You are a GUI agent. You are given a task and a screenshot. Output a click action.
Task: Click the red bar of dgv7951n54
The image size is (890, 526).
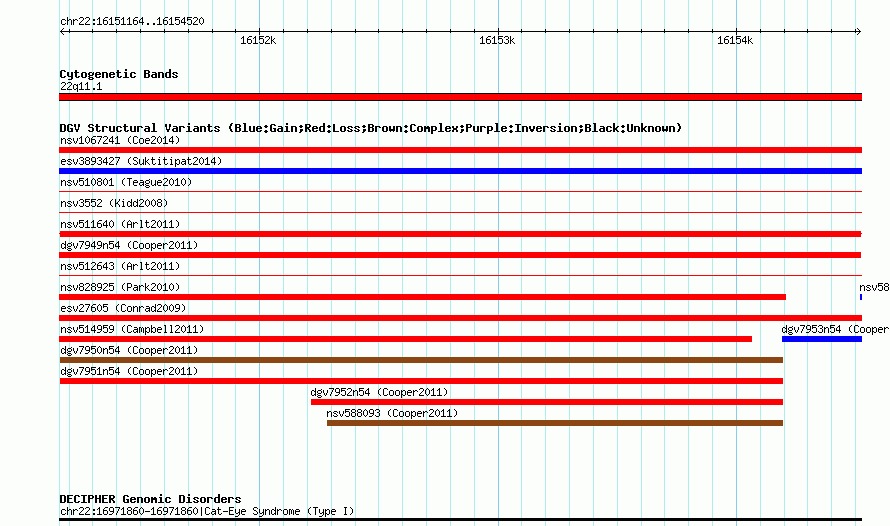pos(421,381)
